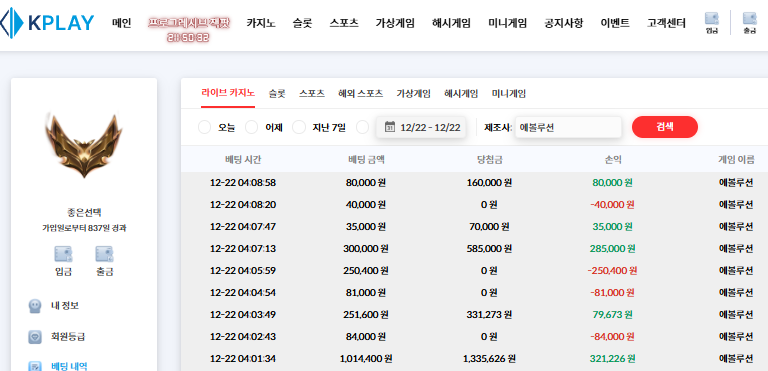
Task: Open 이벤트 in top navigation
Action: (615, 23)
